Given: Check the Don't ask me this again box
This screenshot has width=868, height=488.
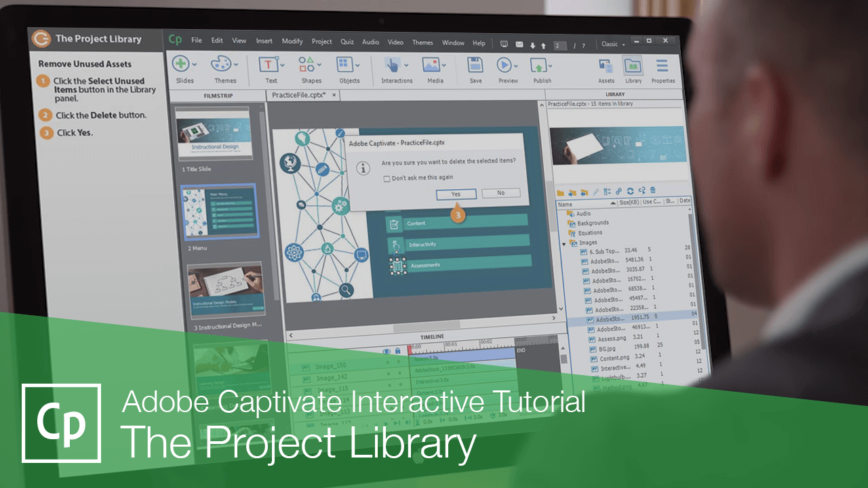Looking at the screenshot, I should pos(387,178).
